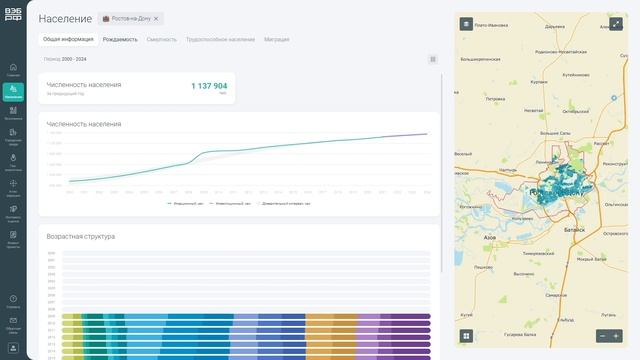Toggle the grid view icon beside period
Image resolution: width=640 pixels, height=360 pixels.
pos(433,59)
